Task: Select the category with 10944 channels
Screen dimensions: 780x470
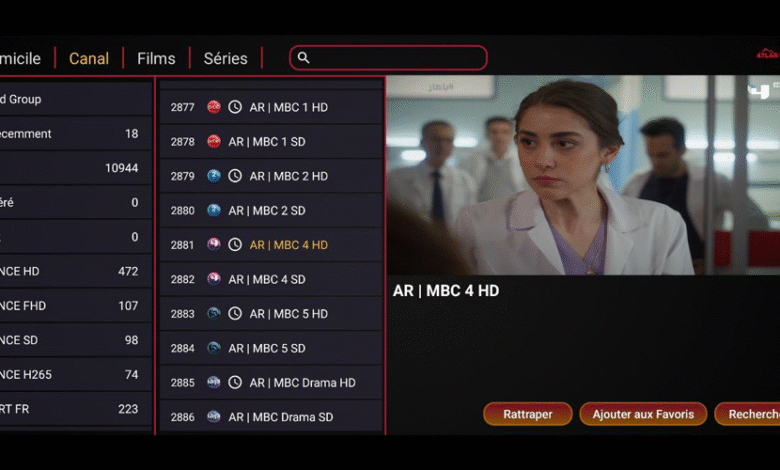Action: [75, 168]
